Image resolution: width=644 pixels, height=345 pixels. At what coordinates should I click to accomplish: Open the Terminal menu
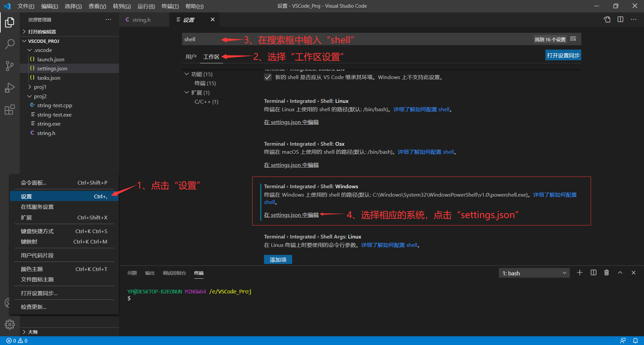pyautogui.click(x=170, y=6)
